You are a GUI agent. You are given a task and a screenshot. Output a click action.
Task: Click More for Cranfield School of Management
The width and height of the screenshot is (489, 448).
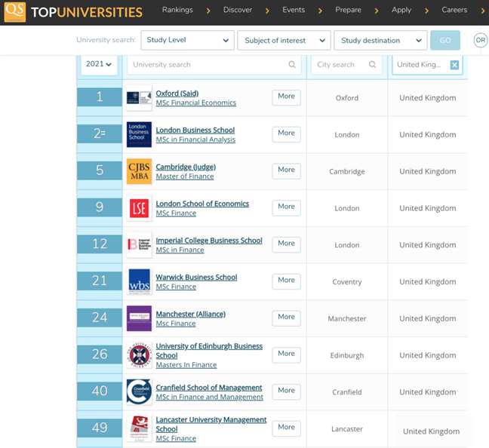286,391
